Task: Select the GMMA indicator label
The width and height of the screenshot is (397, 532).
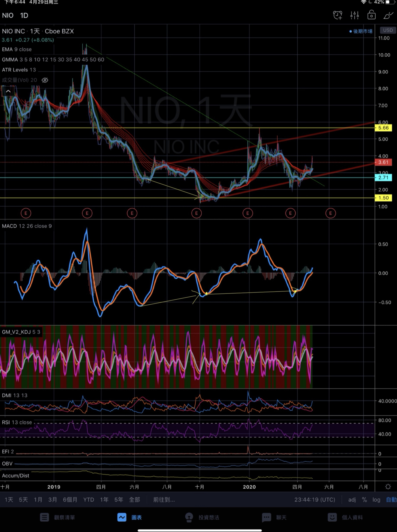Action: pos(53,59)
